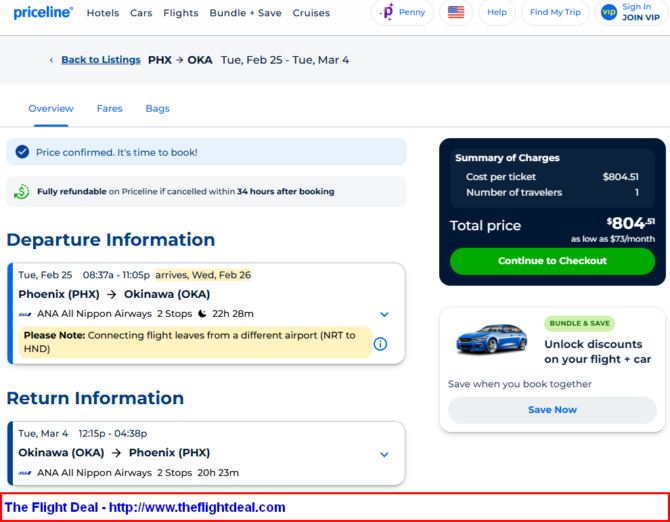Click the overnight moon icon
This screenshot has width=670, height=522.
pyautogui.click(x=202, y=314)
